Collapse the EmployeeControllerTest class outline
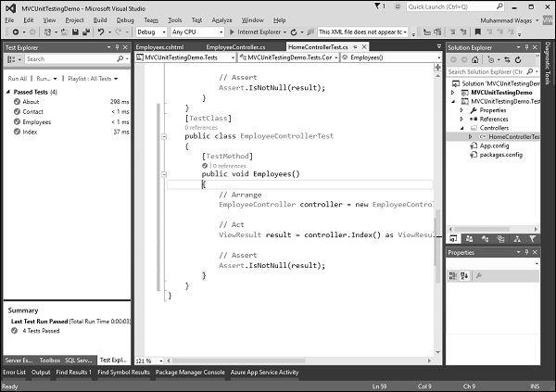The image size is (556, 392). (x=164, y=136)
